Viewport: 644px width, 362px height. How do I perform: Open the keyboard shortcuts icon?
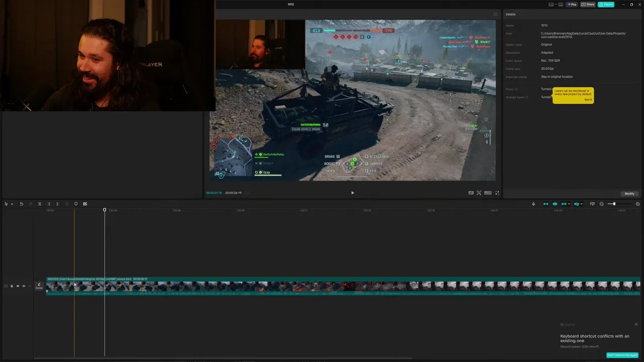point(561,5)
